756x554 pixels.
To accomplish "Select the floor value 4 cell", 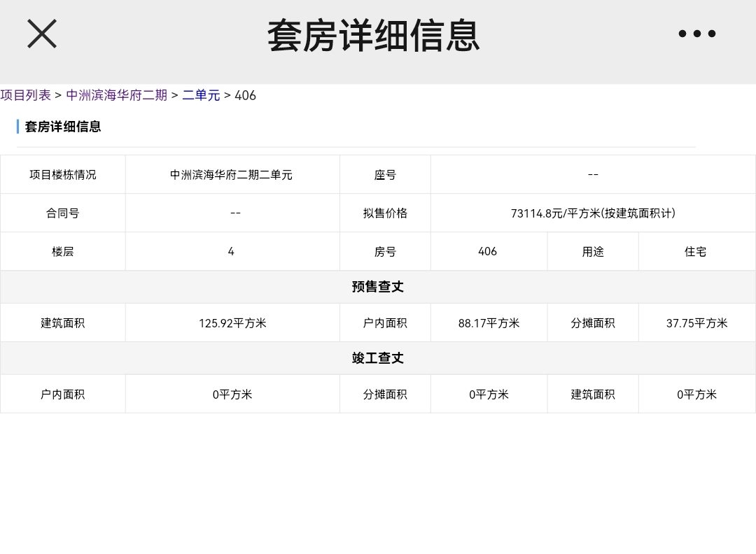I will pyautogui.click(x=232, y=251).
